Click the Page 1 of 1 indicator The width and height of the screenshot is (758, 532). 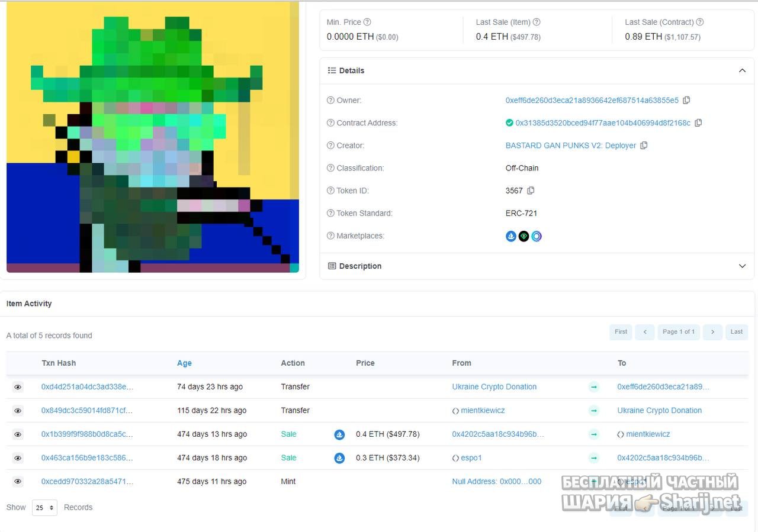pyautogui.click(x=679, y=332)
